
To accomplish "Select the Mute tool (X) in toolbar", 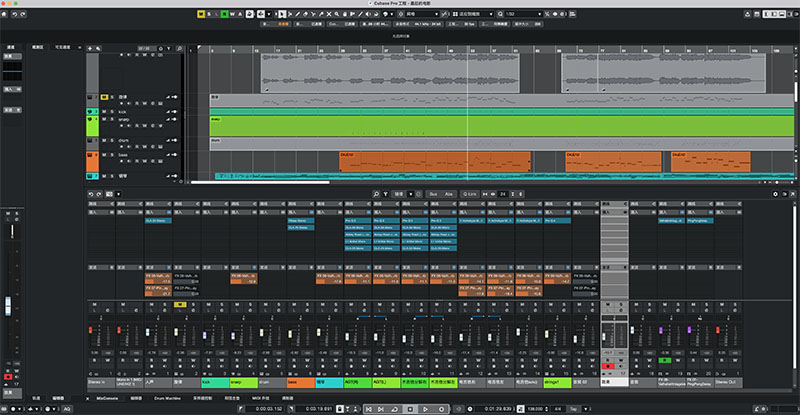I will (x=329, y=14).
